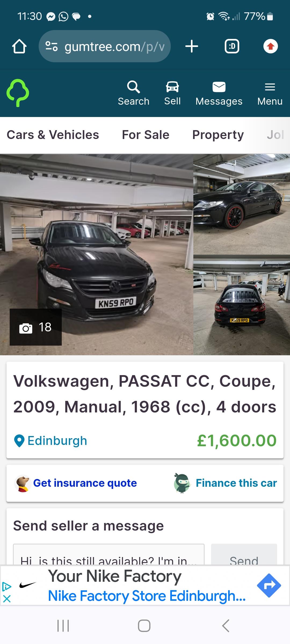
Task: Open the rear-view car thumbnail
Action: pyautogui.click(x=242, y=305)
